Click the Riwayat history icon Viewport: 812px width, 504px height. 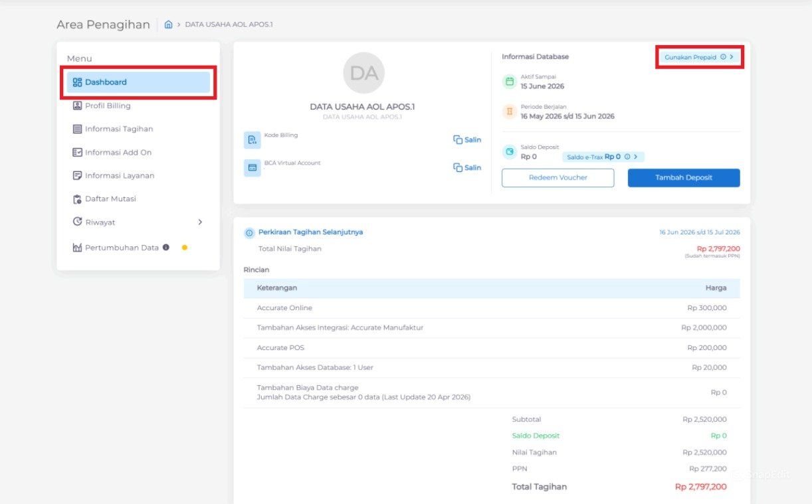[x=77, y=222]
